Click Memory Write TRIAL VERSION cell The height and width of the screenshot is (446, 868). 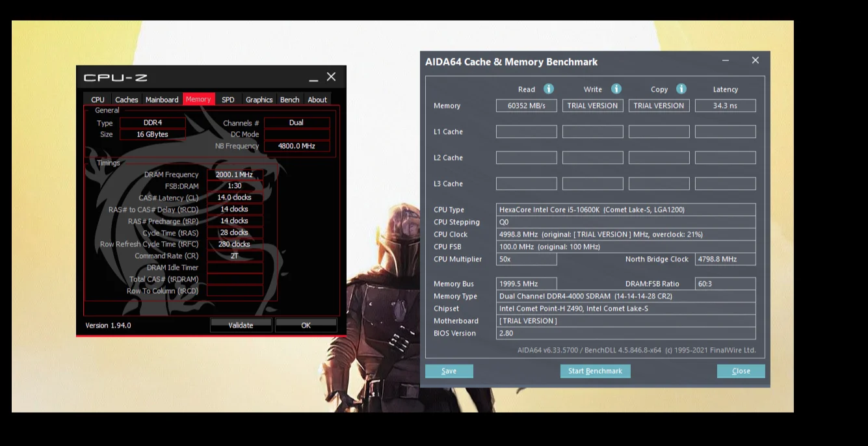(593, 105)
